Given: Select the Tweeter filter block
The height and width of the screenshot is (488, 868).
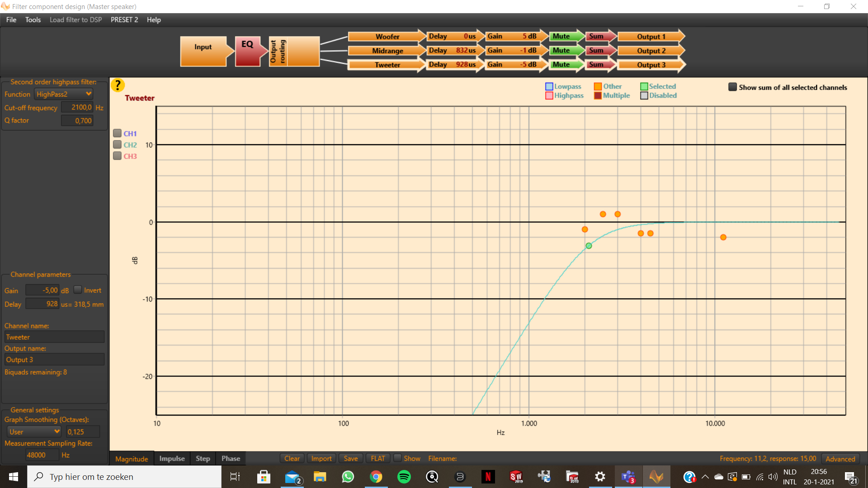Looking at the screenshot, I should [x=387, y=65].
